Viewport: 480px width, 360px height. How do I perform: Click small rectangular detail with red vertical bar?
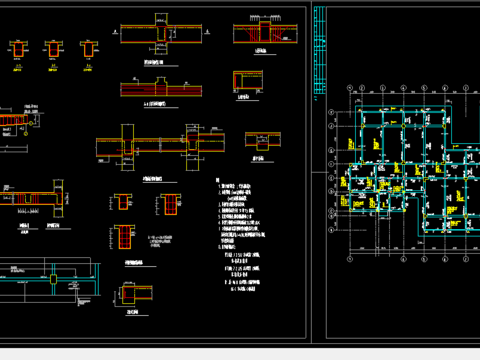point(248,80)
